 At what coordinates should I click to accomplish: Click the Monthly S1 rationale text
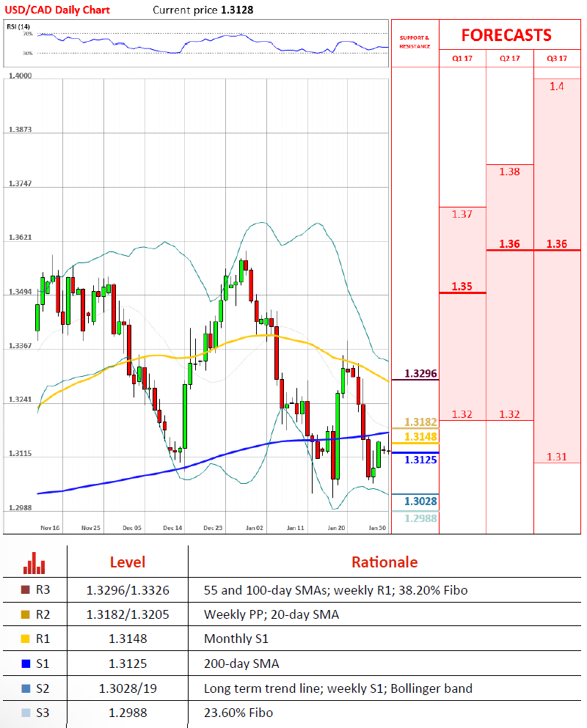pyautogui.click(x=236, y=639)
